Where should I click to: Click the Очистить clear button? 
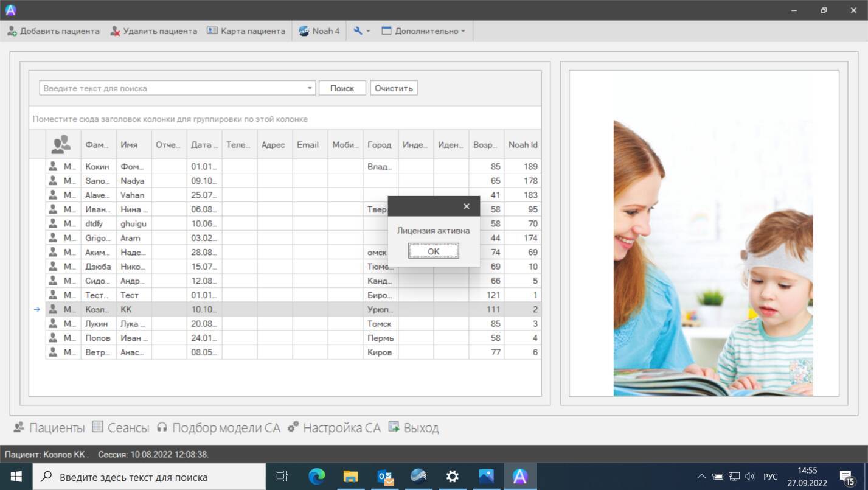pos(394,88)
